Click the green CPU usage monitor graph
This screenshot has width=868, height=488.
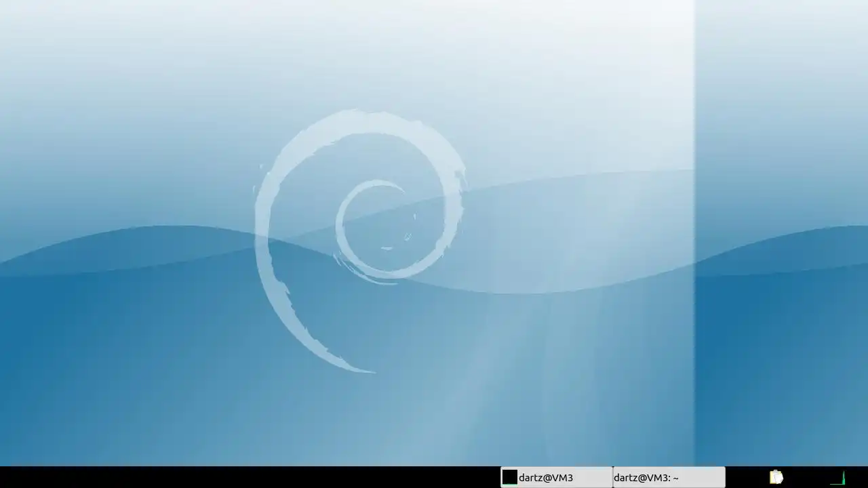838,478
